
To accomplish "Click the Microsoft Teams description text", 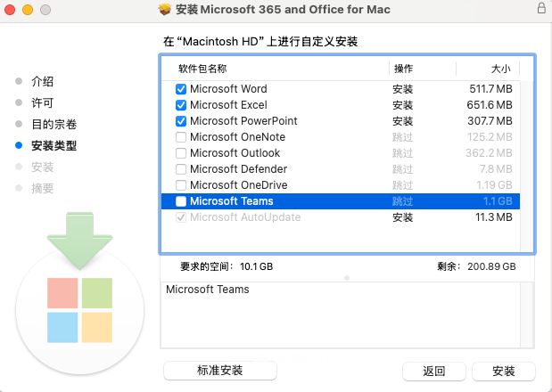I will [208, 290].
